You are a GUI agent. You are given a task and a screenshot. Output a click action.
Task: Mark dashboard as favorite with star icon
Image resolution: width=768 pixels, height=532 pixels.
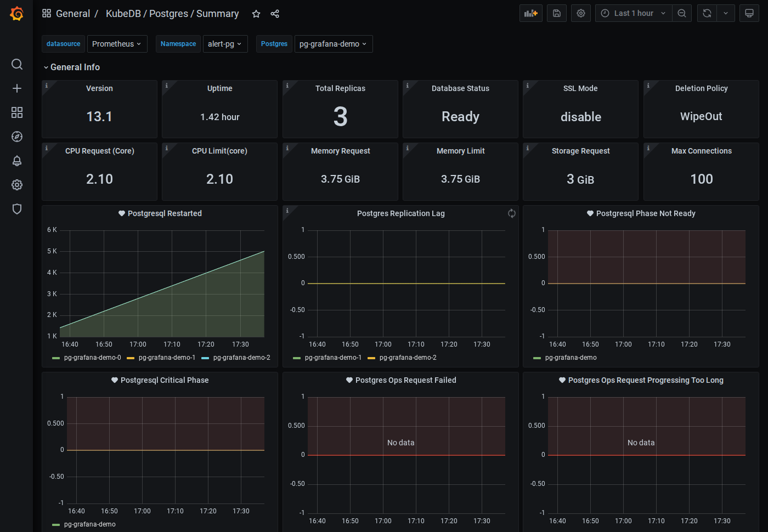point(256,14)
